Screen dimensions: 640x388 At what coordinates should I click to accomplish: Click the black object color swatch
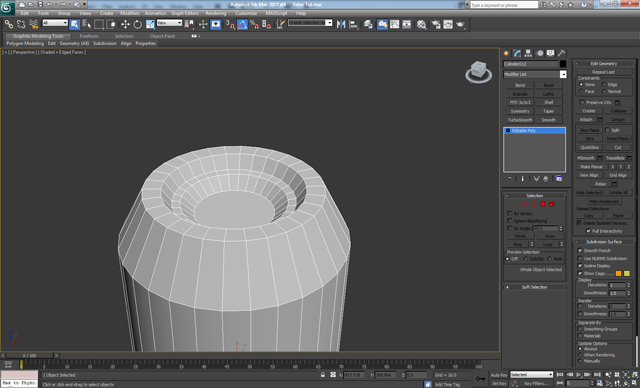[563, 64]
